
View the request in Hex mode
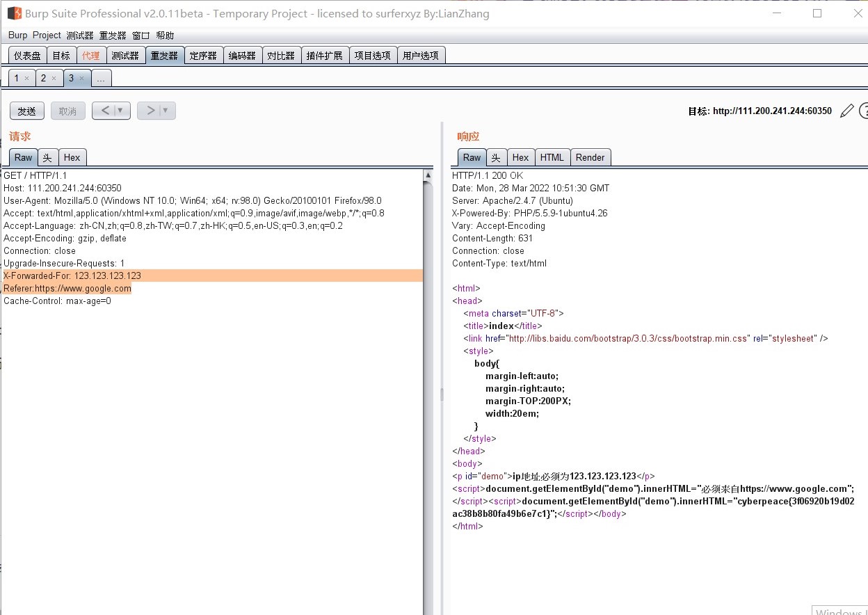click(72, 157)
